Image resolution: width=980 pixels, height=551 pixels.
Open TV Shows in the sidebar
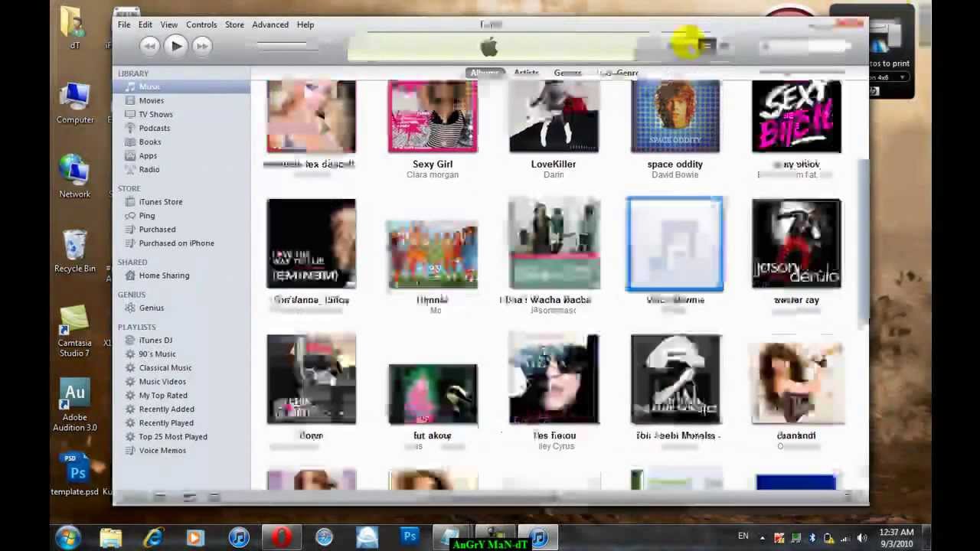(181, 114)
